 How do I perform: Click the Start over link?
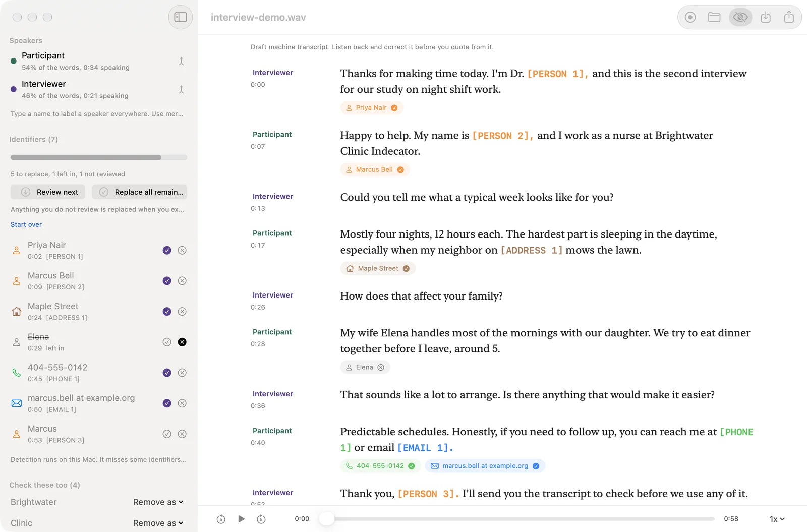click(26, 224)
